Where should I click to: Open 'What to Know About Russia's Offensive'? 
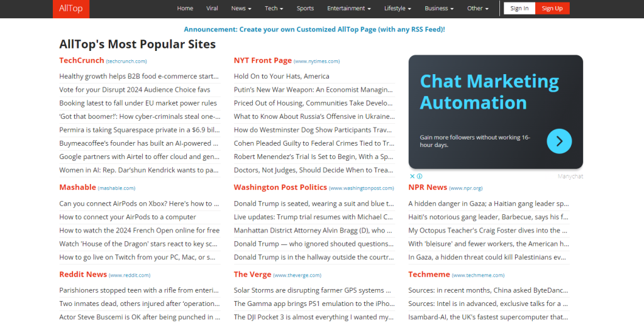(x=314, y=116)
